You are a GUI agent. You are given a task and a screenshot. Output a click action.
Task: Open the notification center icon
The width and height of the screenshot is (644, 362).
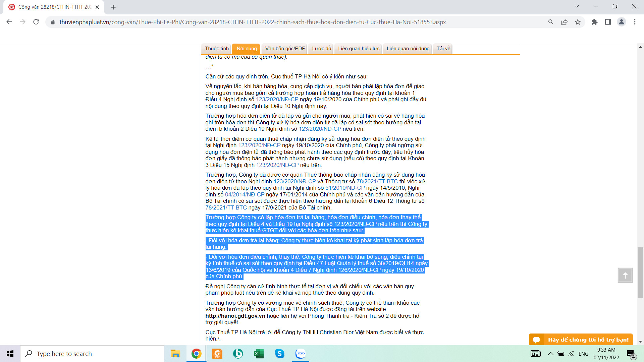[631, 354]
